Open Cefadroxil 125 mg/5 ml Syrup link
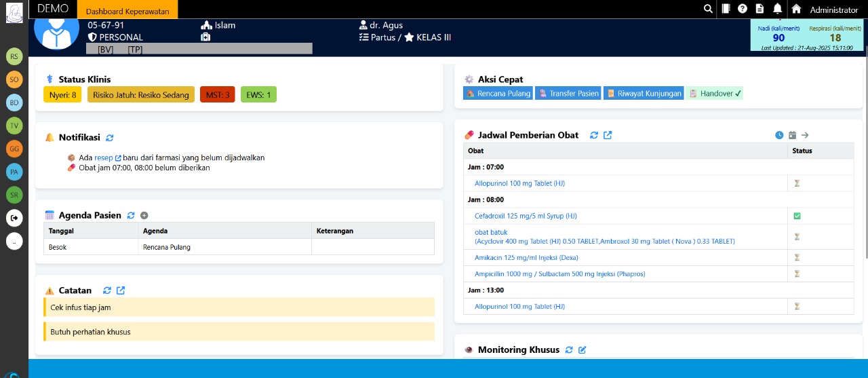Image resolution: width=868 pixels, height=378 pixels. [526, 216]
